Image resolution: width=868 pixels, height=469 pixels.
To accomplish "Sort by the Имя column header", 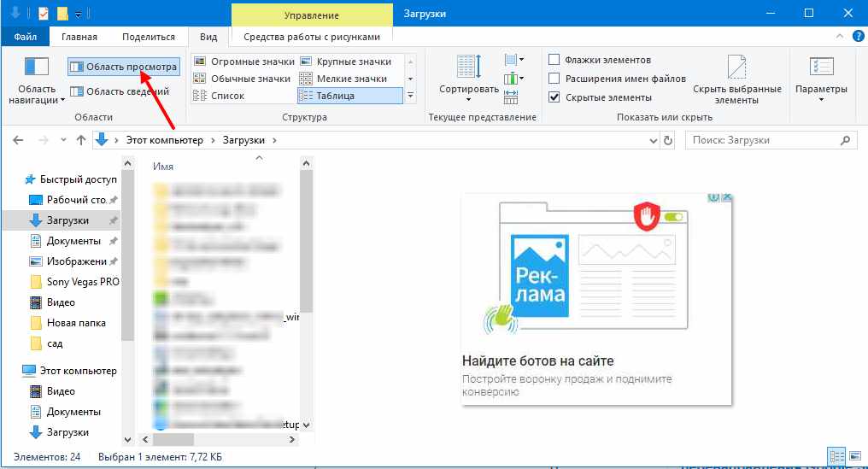I will click(x=163, y=166).
